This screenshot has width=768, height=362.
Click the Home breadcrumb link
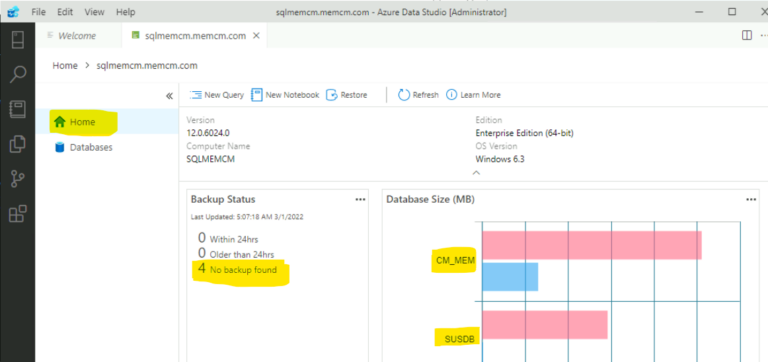[x=65, y=65]
